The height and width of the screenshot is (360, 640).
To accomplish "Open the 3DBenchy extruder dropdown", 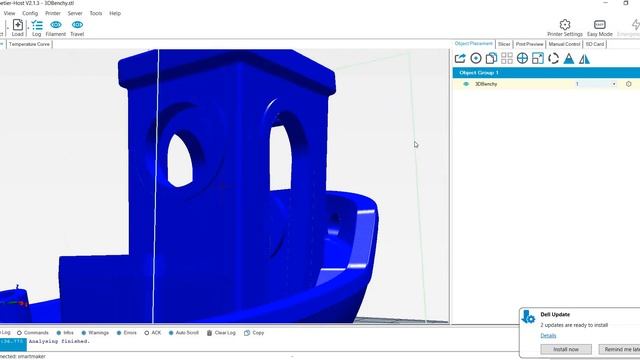I will (x=613, y=84).
